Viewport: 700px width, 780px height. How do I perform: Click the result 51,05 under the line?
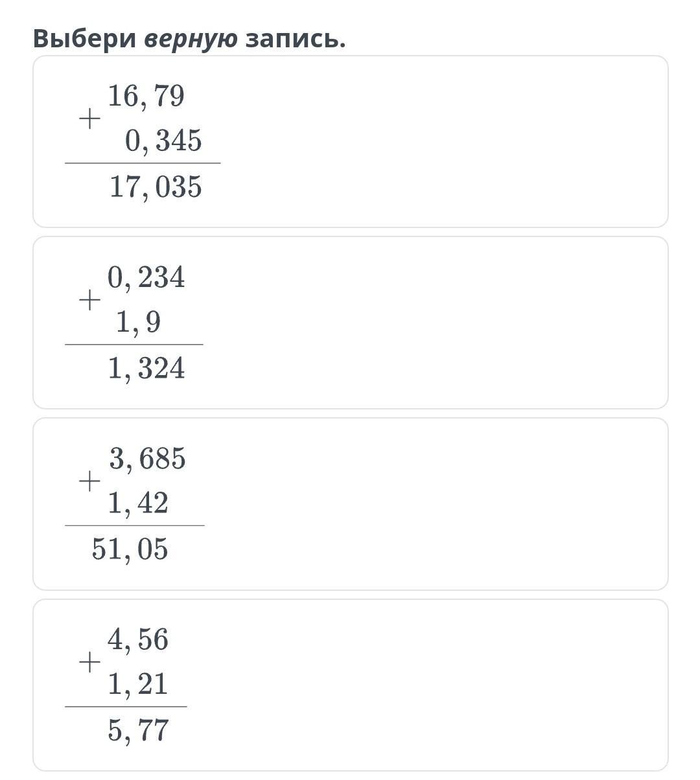pyautogui.click(x=130, y=549)
